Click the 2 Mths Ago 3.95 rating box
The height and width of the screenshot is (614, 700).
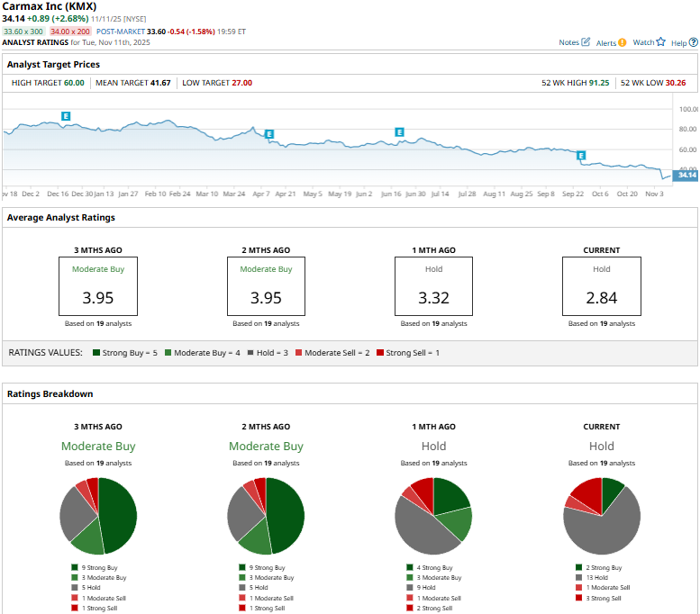click(266, 286)
